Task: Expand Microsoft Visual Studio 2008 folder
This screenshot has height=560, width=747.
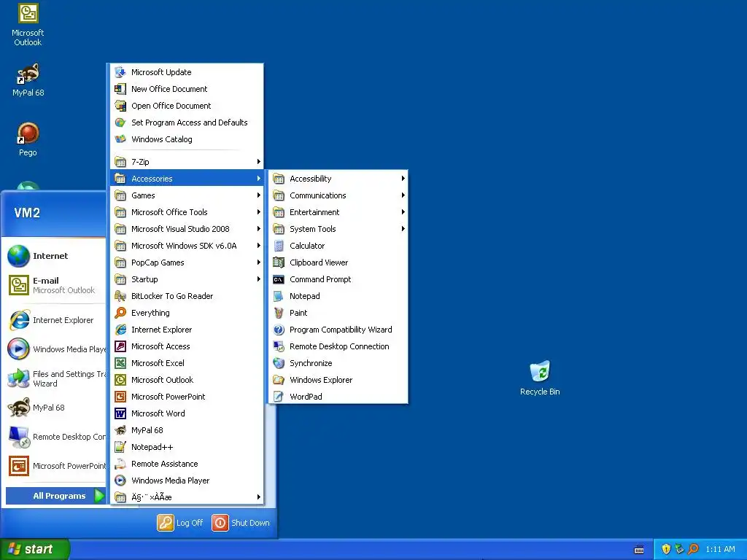Action: point(187,229)
